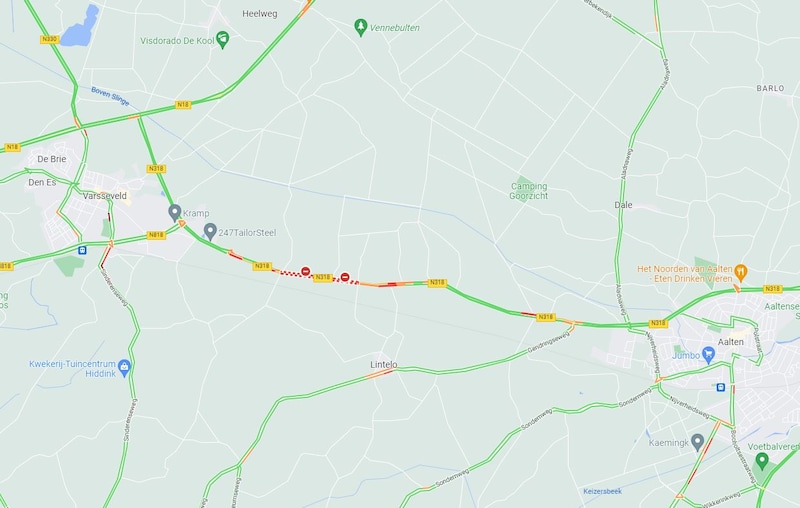Screen dimensions: 800x508
Task: Click the road closure sign left of the N318 shield
Action: pos(305,271)
